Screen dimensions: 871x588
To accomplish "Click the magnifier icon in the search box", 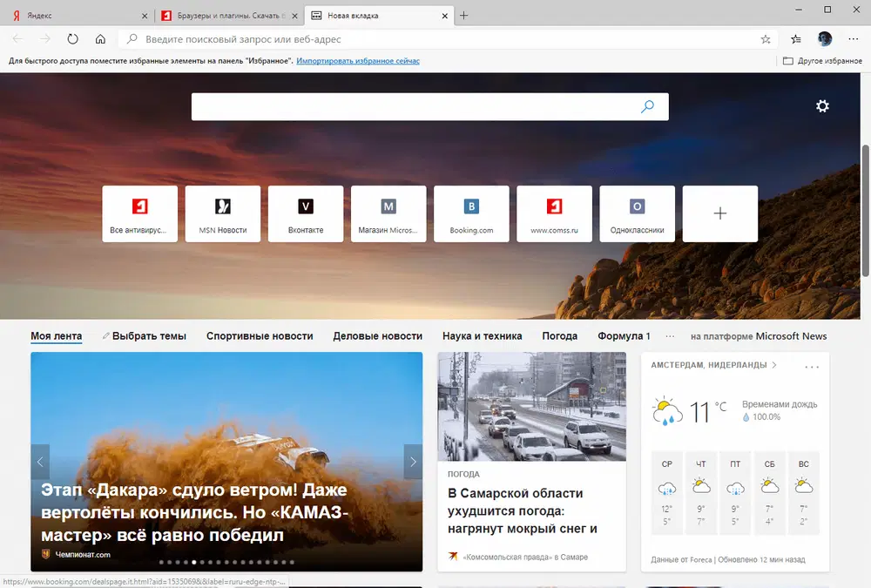I will click(x=647, y=105).
